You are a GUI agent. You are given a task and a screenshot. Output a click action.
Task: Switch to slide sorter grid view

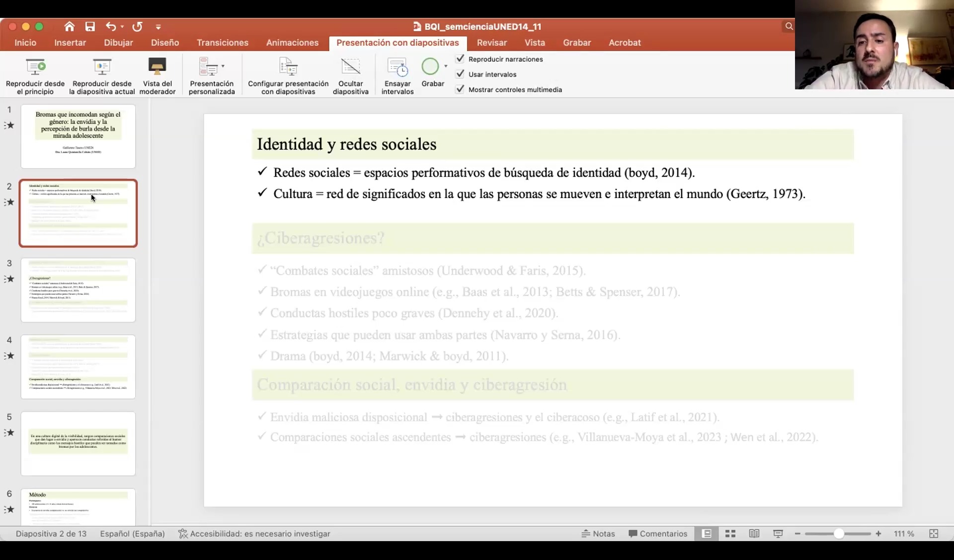tap(730, 534)
